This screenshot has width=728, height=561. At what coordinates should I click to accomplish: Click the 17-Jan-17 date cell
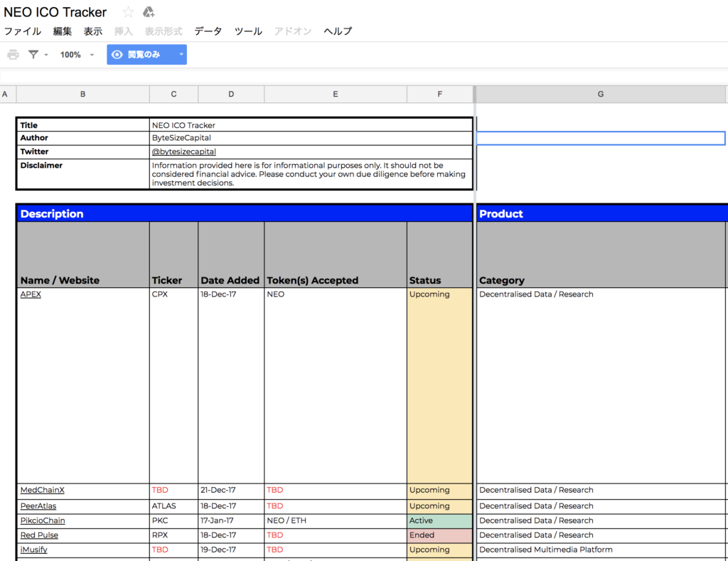(x=231, y=520)
